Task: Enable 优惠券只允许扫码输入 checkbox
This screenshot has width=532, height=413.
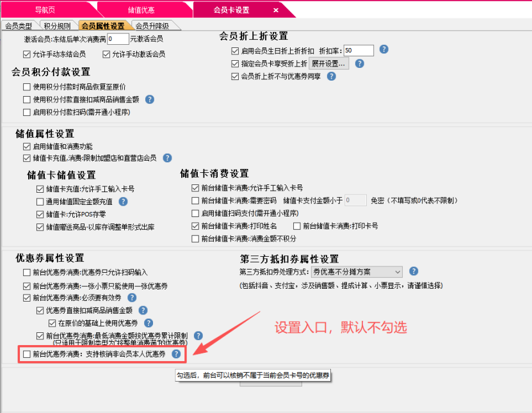Action: pyautogui.click(x=27, y=273)
